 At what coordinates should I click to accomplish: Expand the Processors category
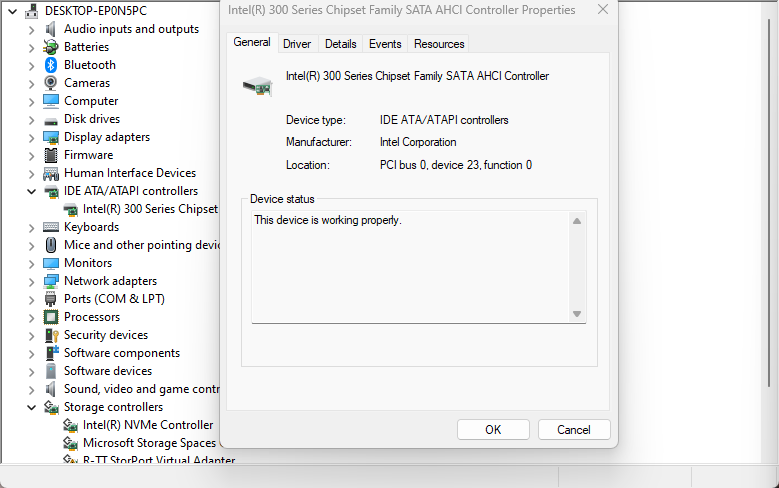[31, 318]
